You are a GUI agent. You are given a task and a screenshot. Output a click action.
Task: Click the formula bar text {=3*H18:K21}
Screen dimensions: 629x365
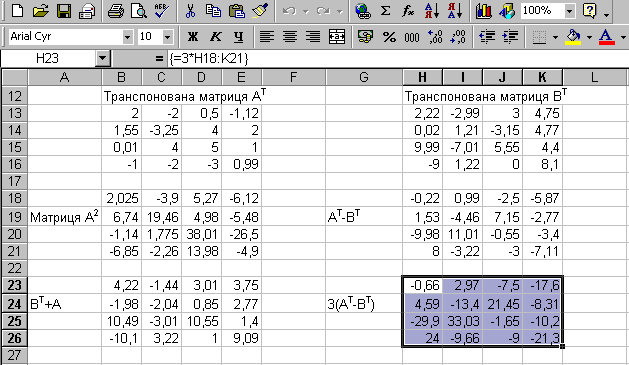click(209, 59)
